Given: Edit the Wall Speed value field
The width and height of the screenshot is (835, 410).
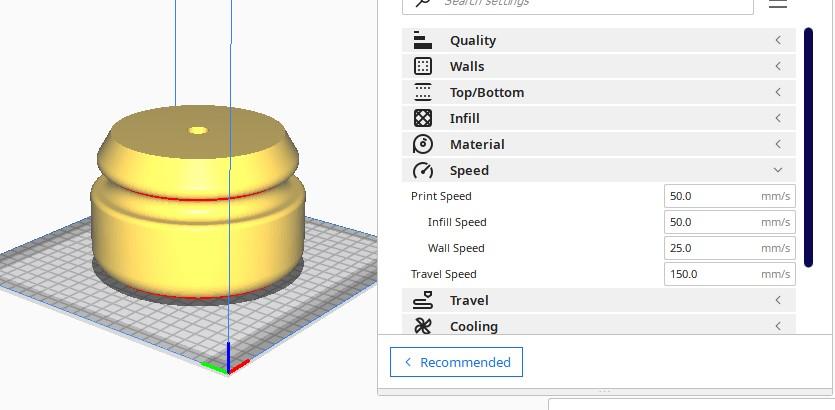Looking at the screenshot, I should click(x=730, y=248).
